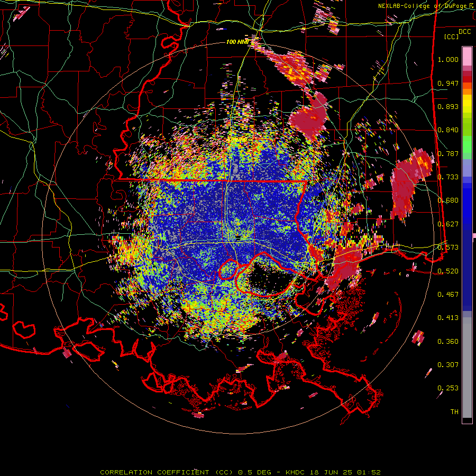The height and width of the screenshot is (476, 476).
Task: Click the 100 NMI range ring label
Action: click(237, 42)
